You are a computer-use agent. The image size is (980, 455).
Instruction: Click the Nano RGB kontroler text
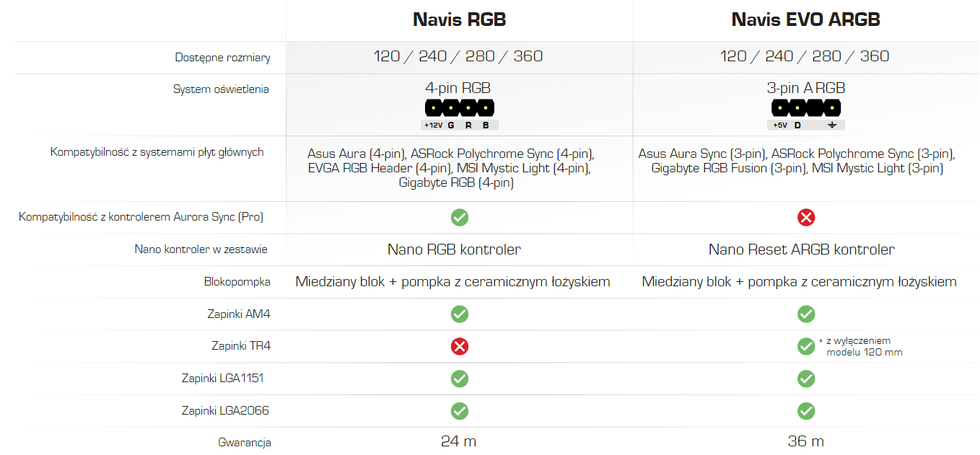point(455,249)
